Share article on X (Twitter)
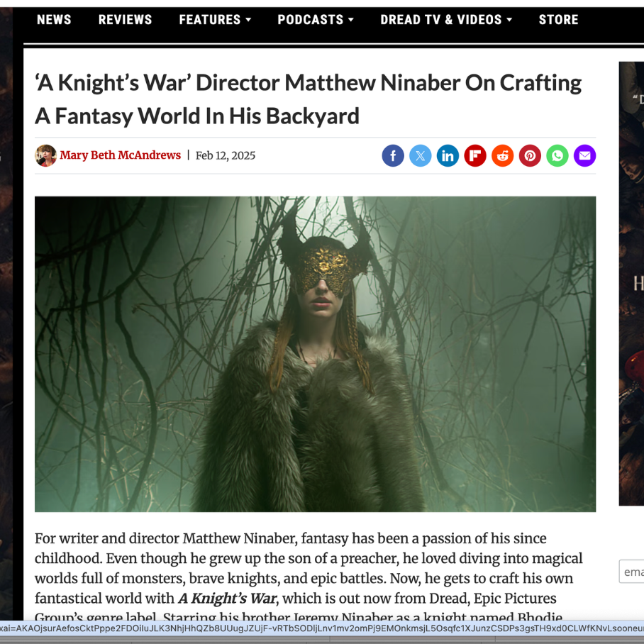The image size is (644, 644). click(420, 155)
